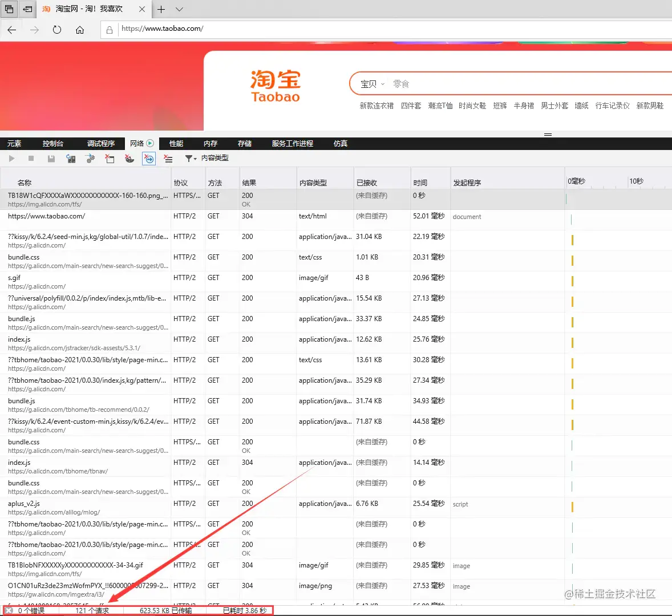Screen dimensions: 672x616
Task: Click the 52.01 毫秒 time cell
Action: (428, 216)
